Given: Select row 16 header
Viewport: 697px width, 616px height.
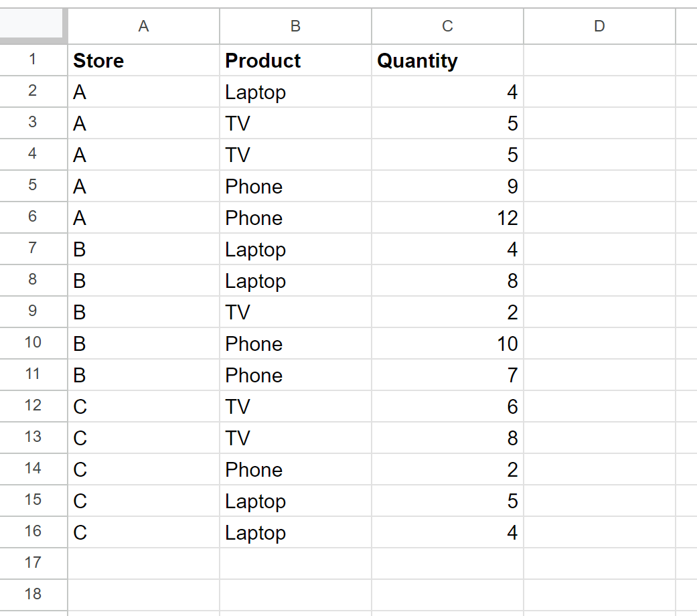Looking at the screenshot, I should point(33,532).
